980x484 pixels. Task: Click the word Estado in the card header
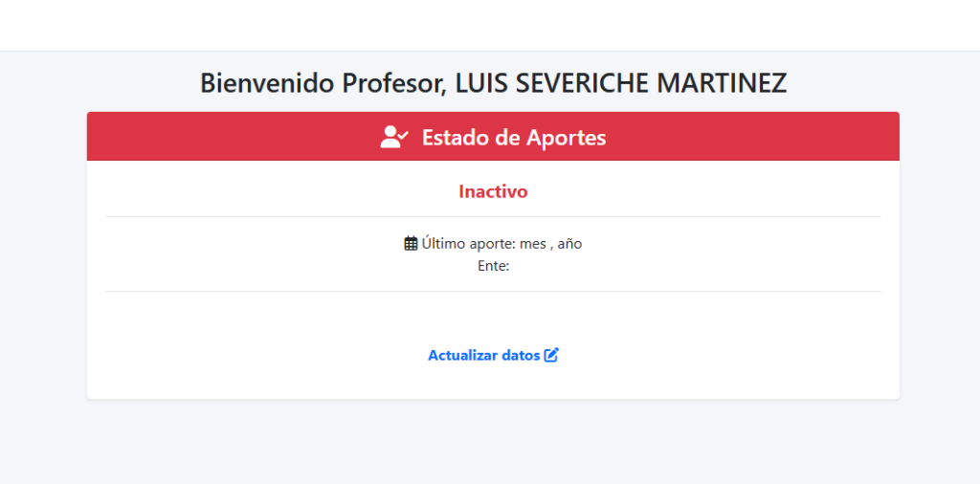pos(456,137)
